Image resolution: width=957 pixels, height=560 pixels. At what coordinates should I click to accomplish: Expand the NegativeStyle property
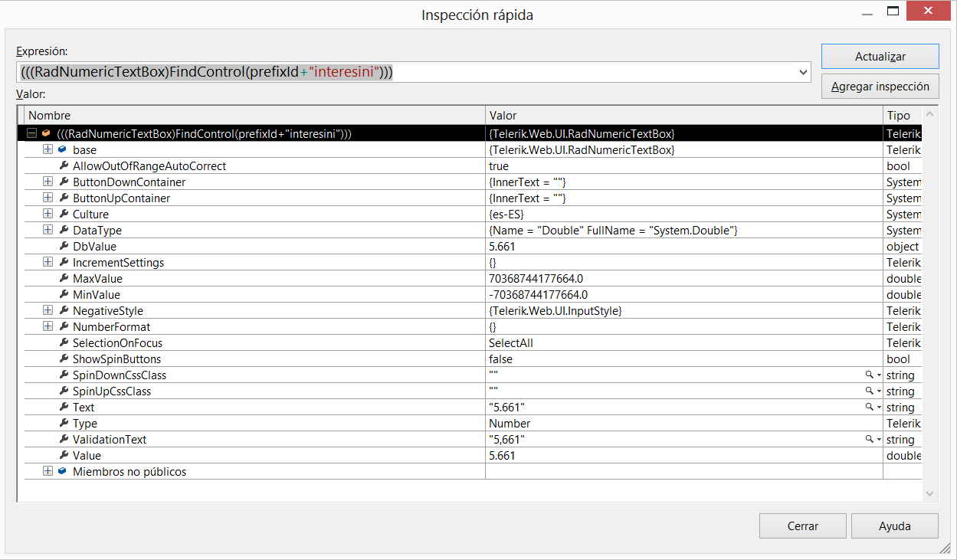[x=48, y=310]
